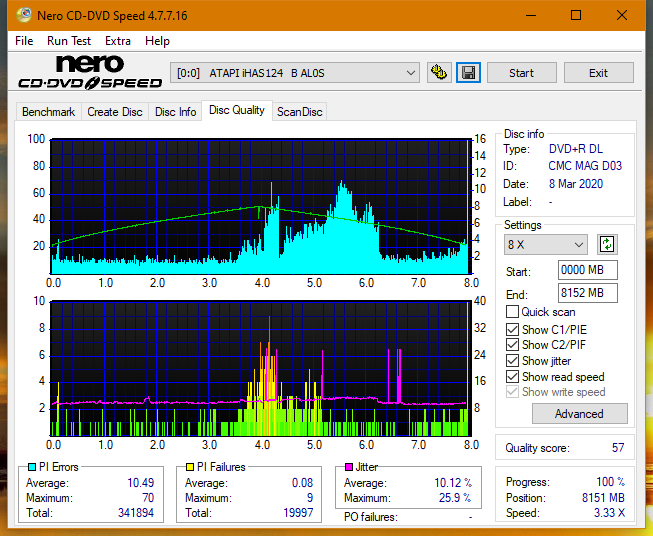Click Jitter average 10.12 %
This screenshot has height=536, width=653.
tap(453, 483)
